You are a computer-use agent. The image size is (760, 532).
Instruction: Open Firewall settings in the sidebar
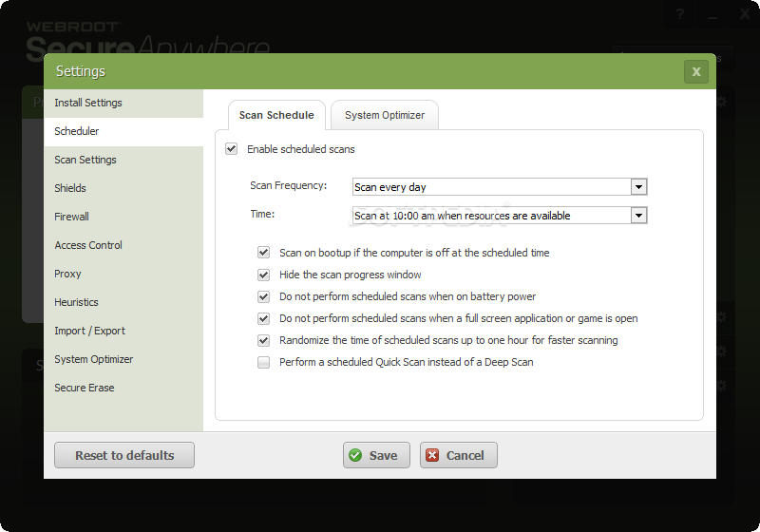tap(123, 217)
